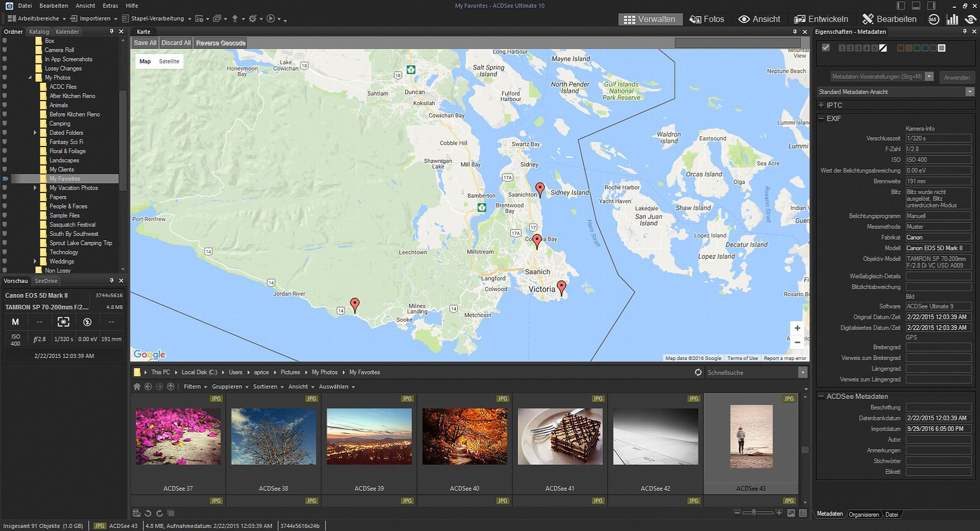The height and width of the screenshot is (531, 980).
Task: Open the Gruppieren dropdown
Action: (230, 387)
